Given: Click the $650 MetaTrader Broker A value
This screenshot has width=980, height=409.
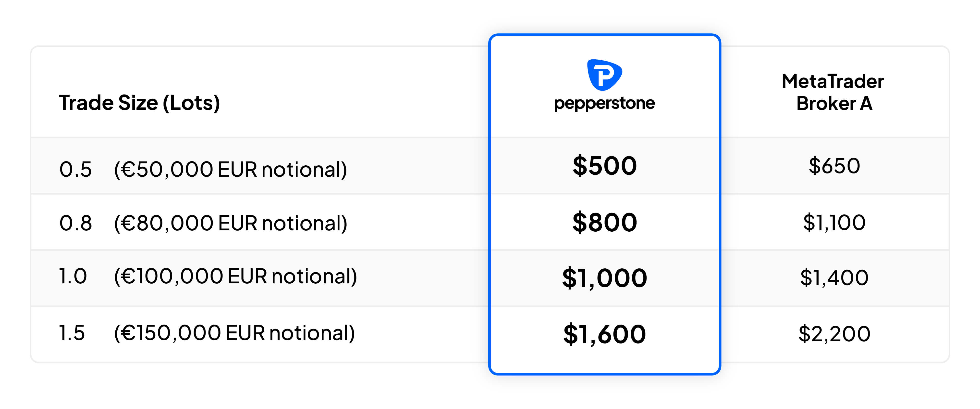Looking at the screenshot, I should point(834,166).
